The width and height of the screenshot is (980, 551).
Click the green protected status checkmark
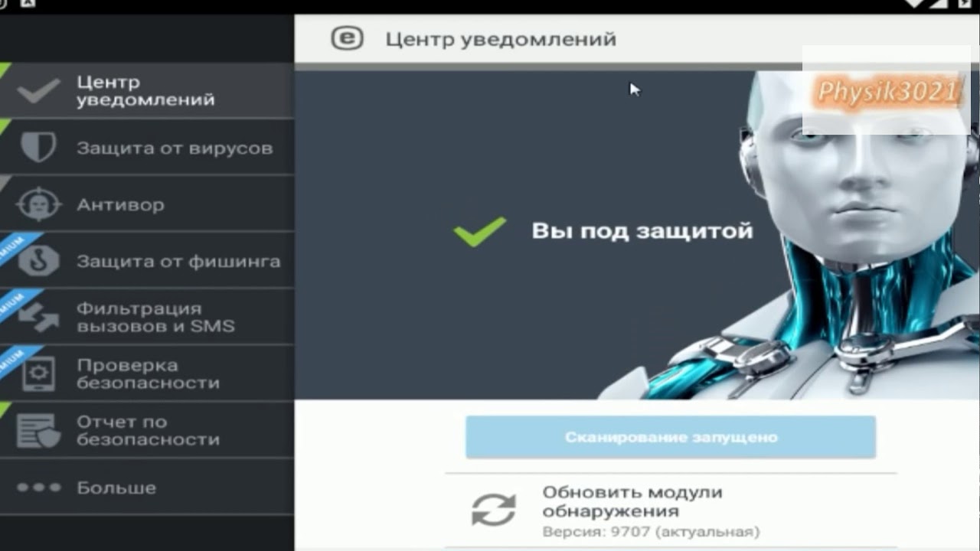pyautogui.click(x=480, y=231)
